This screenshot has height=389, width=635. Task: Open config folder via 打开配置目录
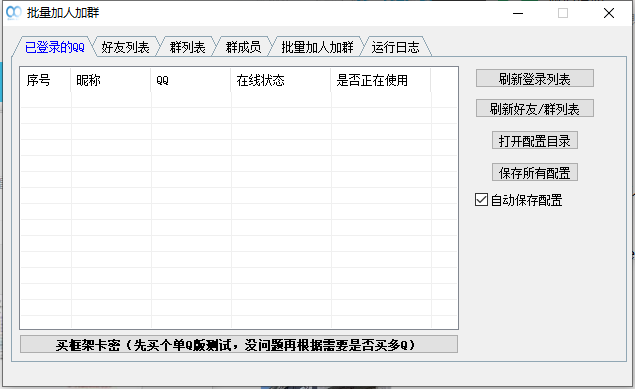click(x=535, y=140)
